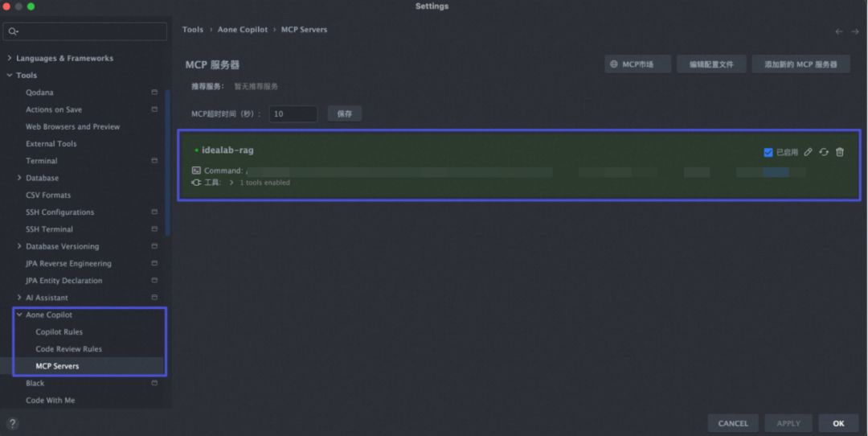Open Code Review Rules settings page

(68, 349)
